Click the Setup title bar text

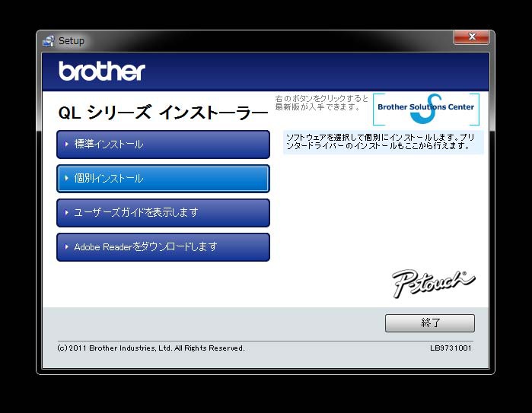point(72,41)
